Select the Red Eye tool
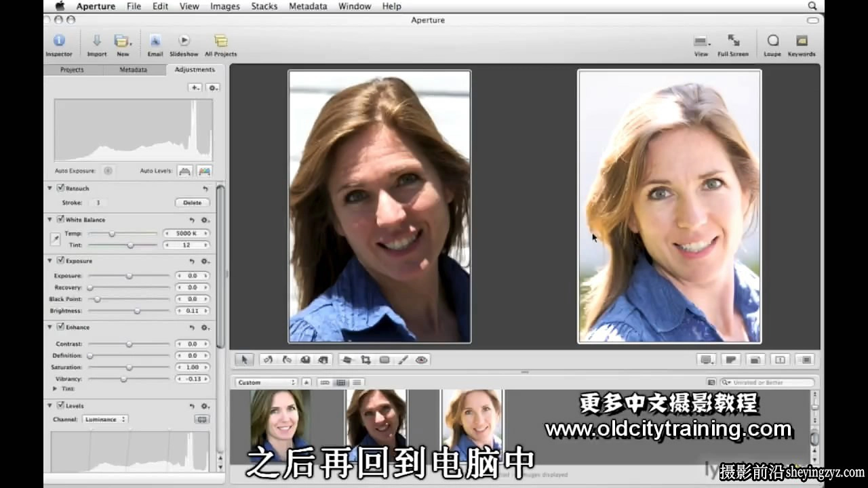Image resolution: width=868 pixels, height=488 pixels. click(421, 360)
